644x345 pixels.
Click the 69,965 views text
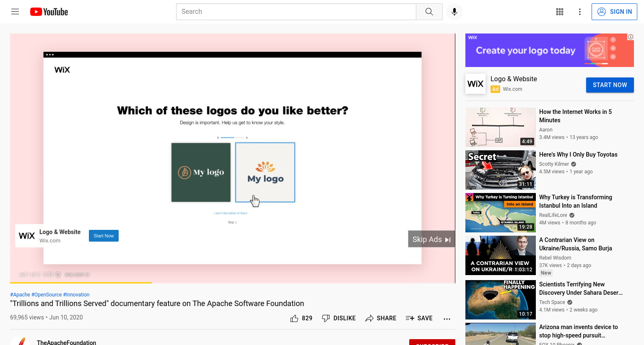pyautogui.click(x=27, y=317)
